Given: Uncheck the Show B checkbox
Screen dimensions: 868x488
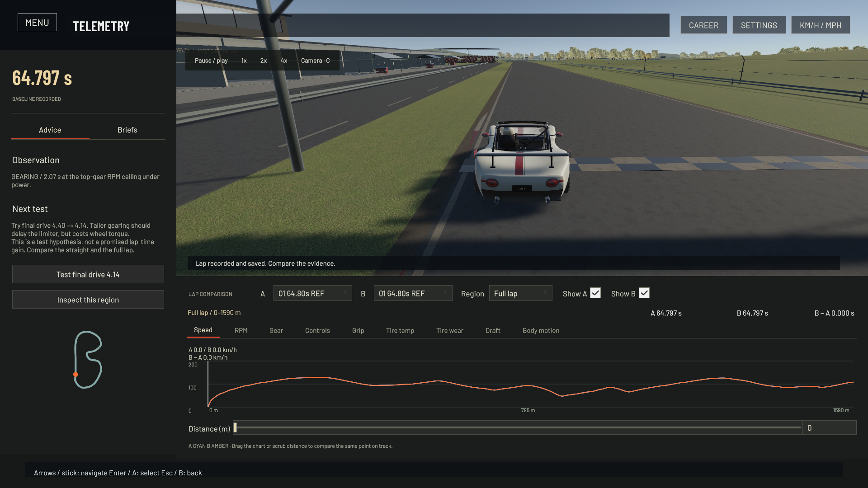Looking at the screenshot, I should (x=644, y=293).
